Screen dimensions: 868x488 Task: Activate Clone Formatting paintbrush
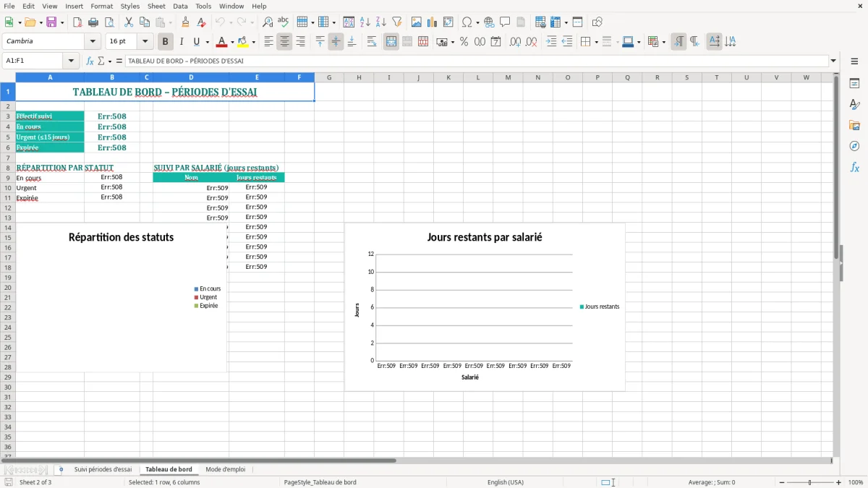click(x=186, y=22)
